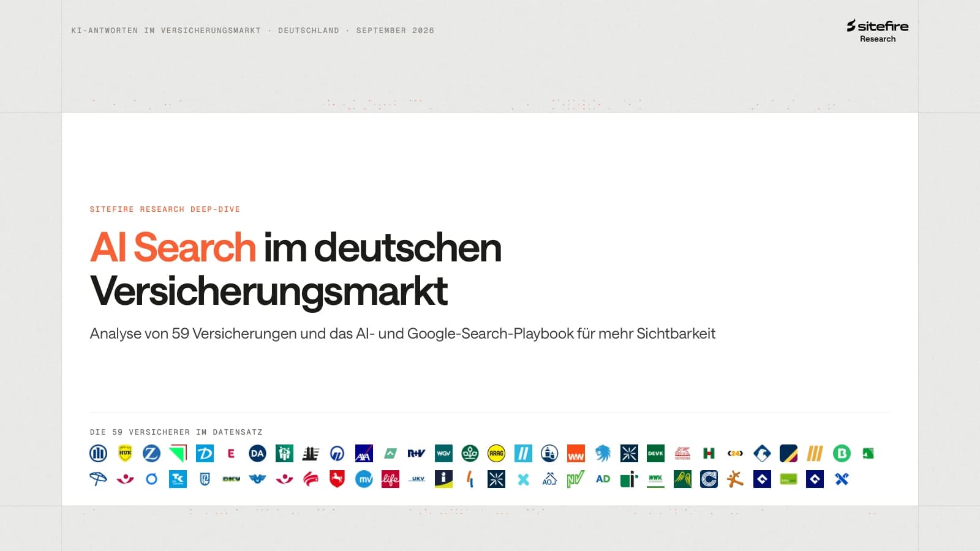The height and width of the screenshot is (551, 980).
Task: Click the word 'Versicherungsmarkt' in the headline
Action: click(x=269, y=290)
